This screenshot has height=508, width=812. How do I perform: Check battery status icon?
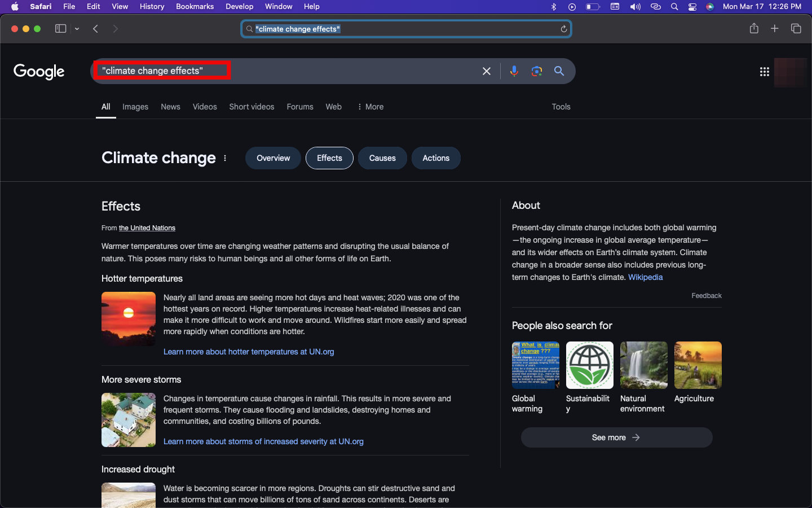pyautogui.click(x=593, y=7)
